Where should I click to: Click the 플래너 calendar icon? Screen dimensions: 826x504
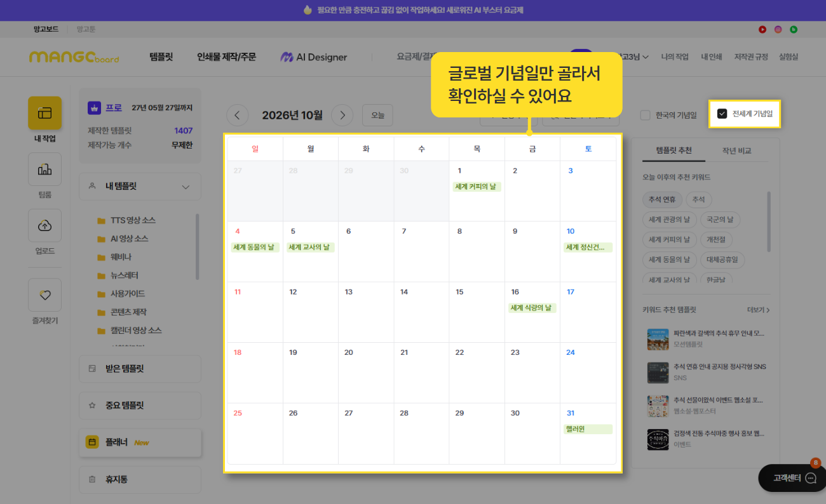[92, 442]
